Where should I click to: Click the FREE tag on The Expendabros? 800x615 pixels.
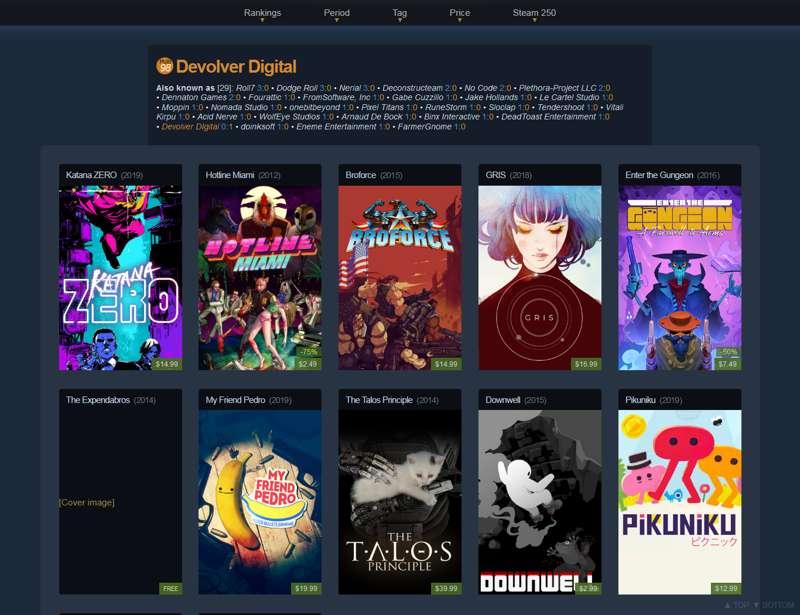(170, 588)
